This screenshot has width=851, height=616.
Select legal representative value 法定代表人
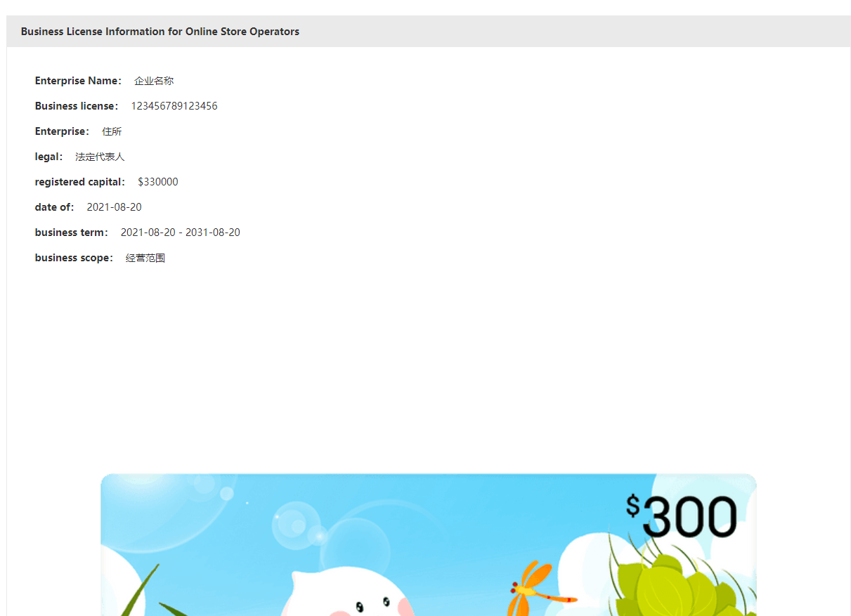tap(100, 157)
